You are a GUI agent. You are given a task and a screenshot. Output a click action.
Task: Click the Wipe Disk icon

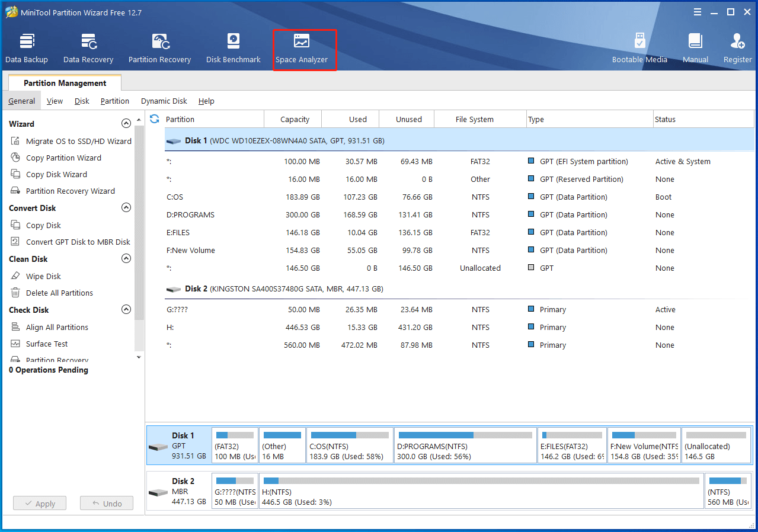15,276
